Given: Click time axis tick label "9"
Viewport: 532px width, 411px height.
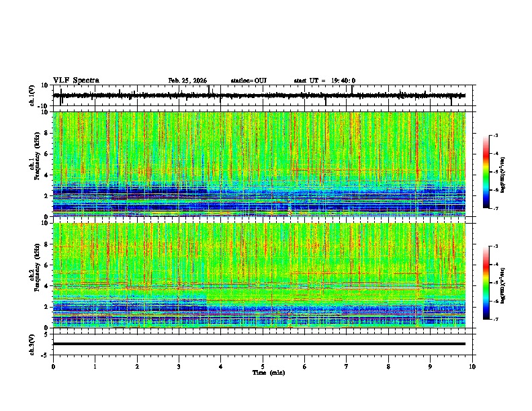Looking at the screenshot, I should pos(430,367).
